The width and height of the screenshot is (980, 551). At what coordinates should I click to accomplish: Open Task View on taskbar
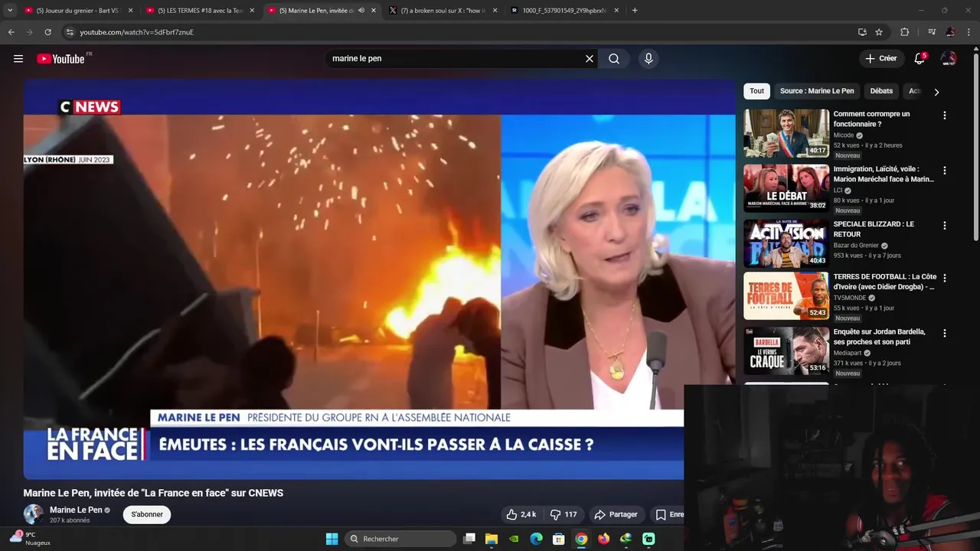click(x=469, y=539)
